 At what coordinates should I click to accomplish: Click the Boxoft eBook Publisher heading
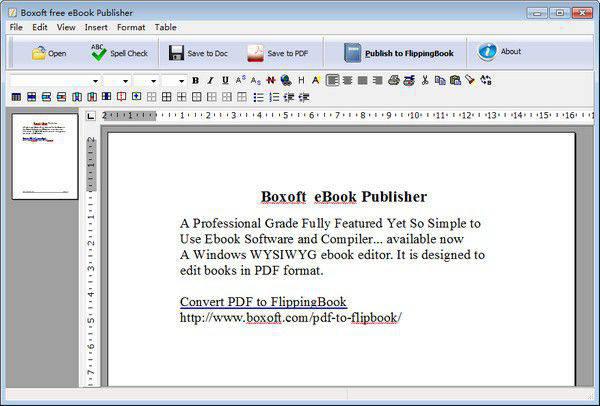pyautogui.click(x=344, y=197)
